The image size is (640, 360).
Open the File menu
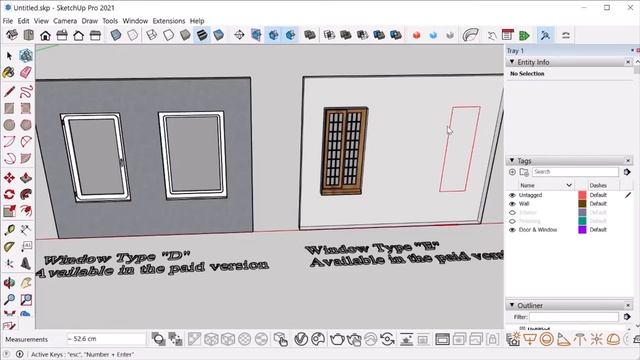point(7,21)
